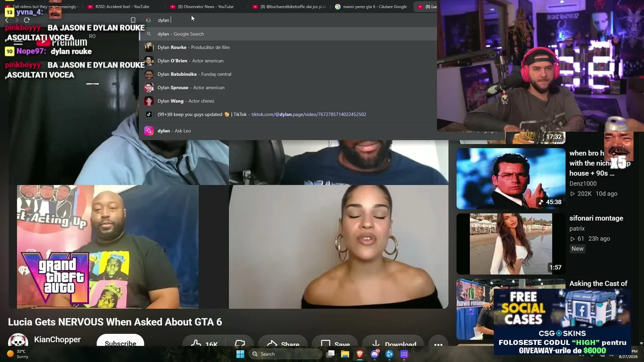Screen dimensions: 644x362
Task: Open the TikTok dylan.page video suggestion
Action: click(x=288, y=114)
